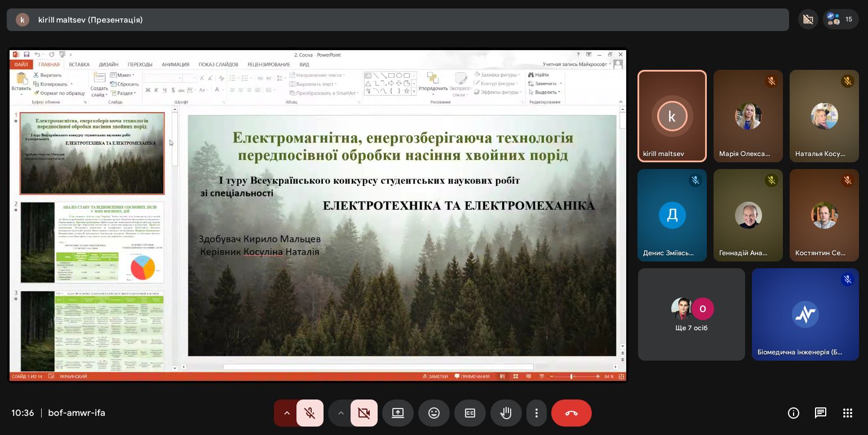Raise your hand in the meeting
The height and width of the screenshot is (435, 868).
pos(506,413)
